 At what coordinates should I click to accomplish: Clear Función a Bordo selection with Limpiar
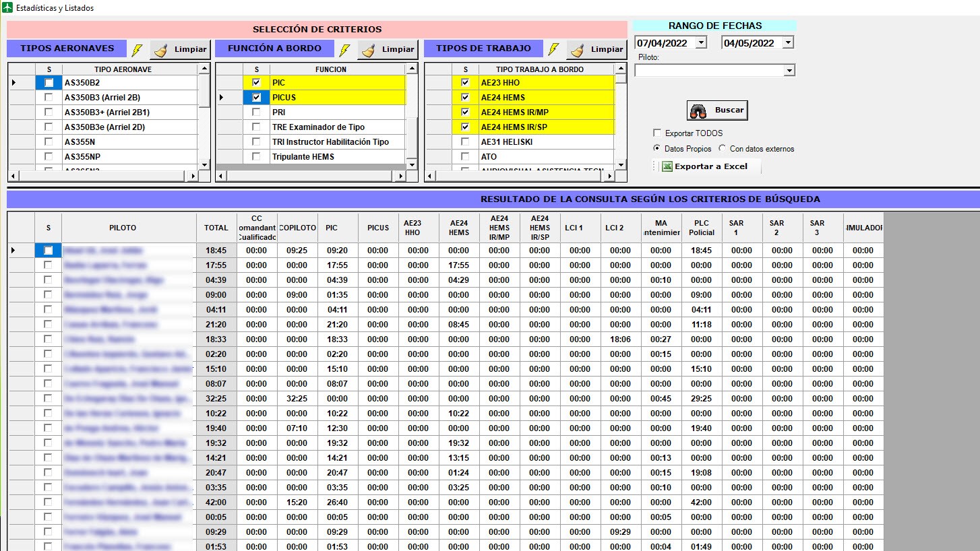coord(388,50)
